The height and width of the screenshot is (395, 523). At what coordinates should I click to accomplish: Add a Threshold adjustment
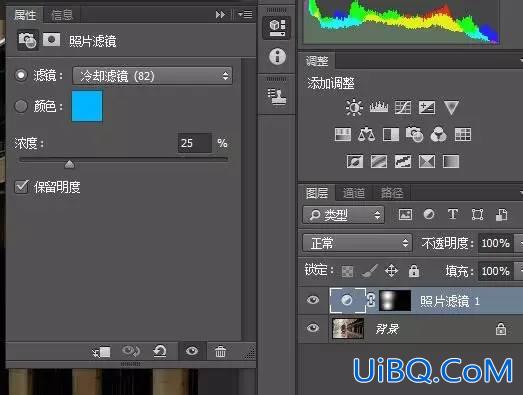403,162
